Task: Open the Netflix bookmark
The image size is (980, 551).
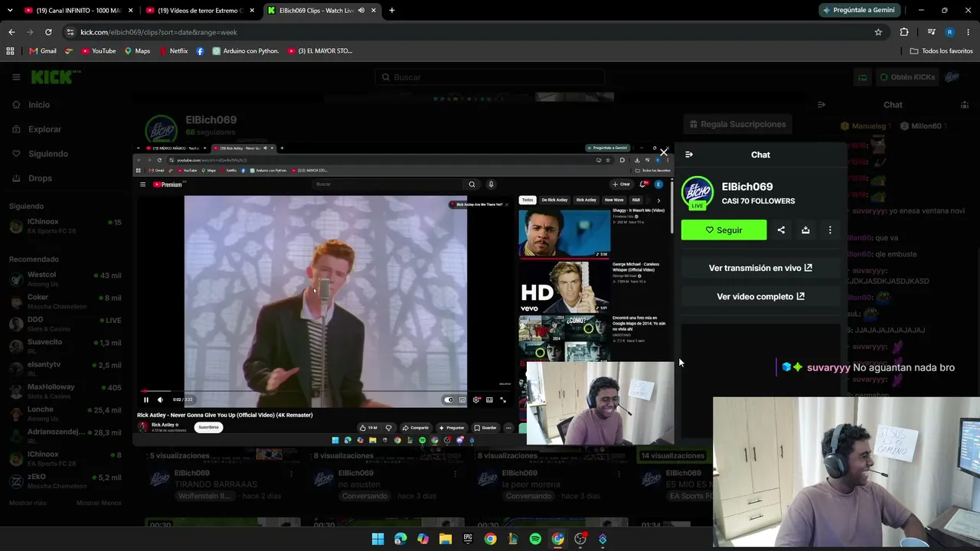Action: (x=173, y=51)
